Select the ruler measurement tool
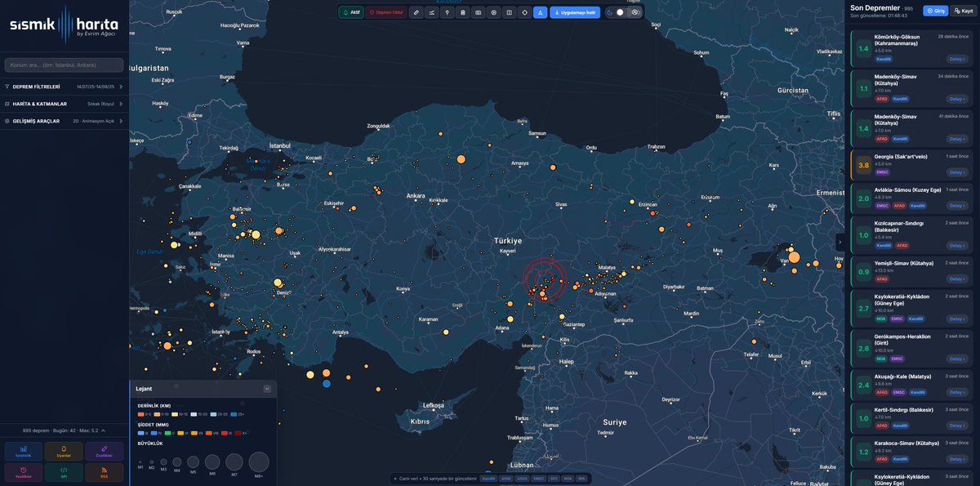The width and height of the screenshot is (980, 486). (x=416, y=12)
